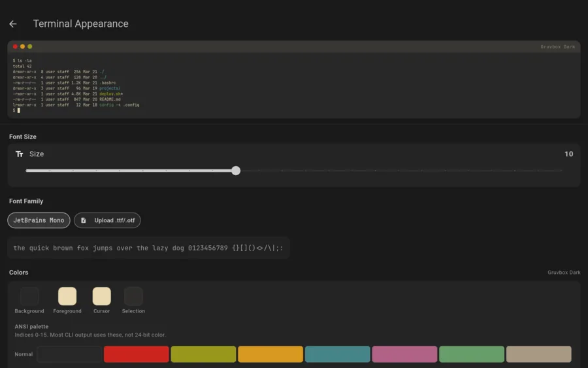This screenshot has height=368, width=588.
Task: Click the font size value 10
Action: click(568, 154)
